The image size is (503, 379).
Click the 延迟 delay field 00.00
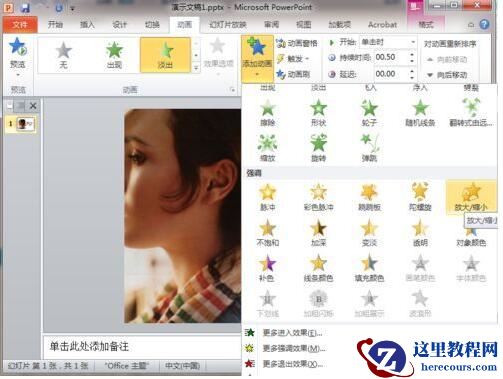[x=391, y=74]
